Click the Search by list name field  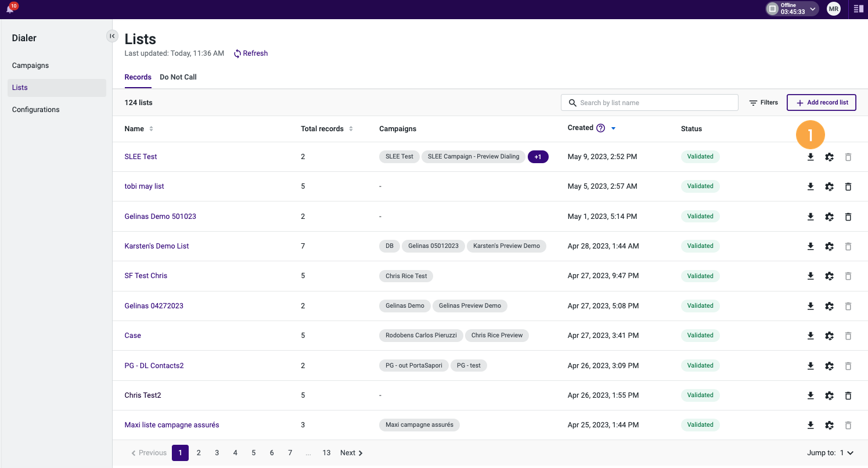(649, 102)
